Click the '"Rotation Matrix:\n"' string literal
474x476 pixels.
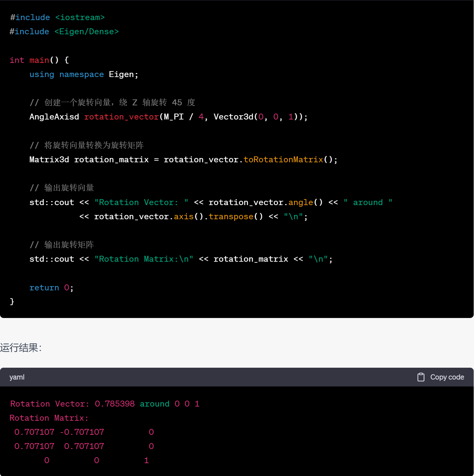point(144,259)
